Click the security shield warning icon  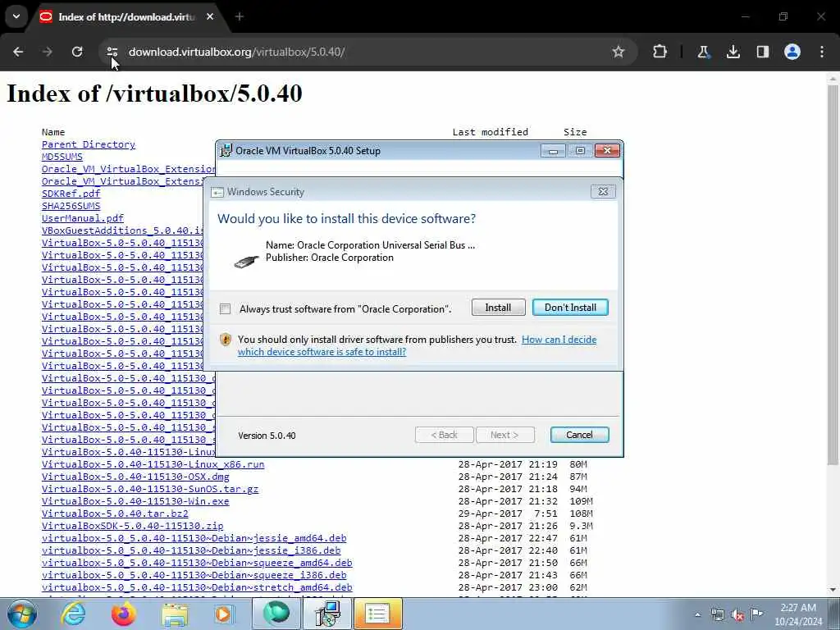(226, 340)
